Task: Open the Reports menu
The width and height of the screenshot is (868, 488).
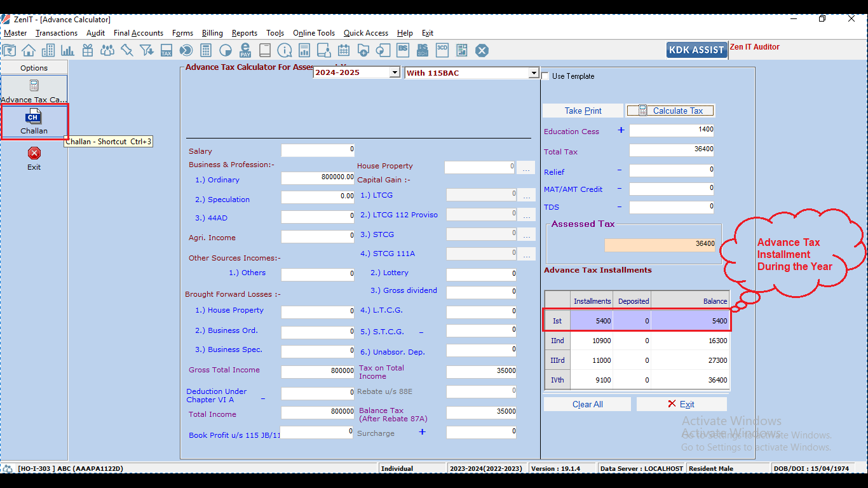Action: 245,33
